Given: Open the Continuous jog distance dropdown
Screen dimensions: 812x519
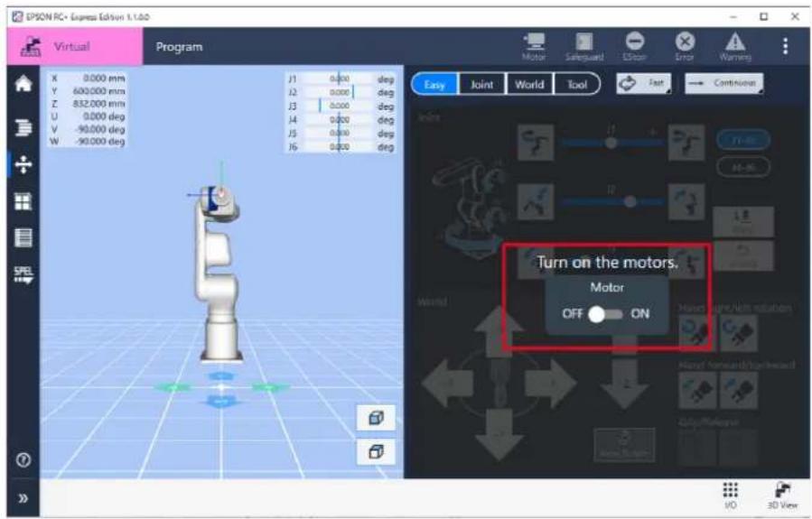Looking at the screenshot, I should tap(723, 83).
